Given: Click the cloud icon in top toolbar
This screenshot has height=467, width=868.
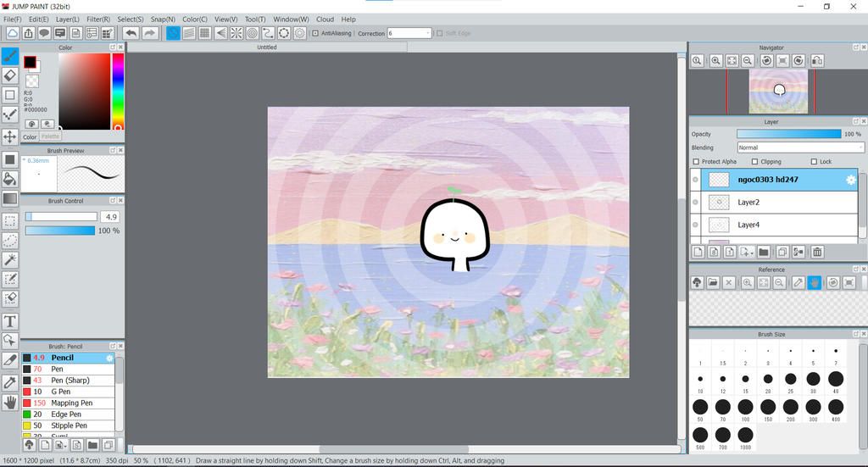Looking at the screenshot, I should (12, 33).
